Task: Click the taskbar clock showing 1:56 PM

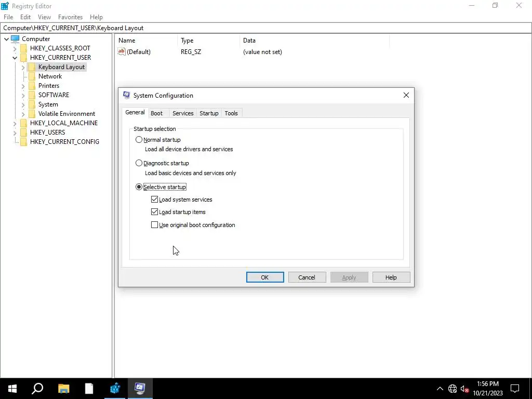Action: point(488,389)
